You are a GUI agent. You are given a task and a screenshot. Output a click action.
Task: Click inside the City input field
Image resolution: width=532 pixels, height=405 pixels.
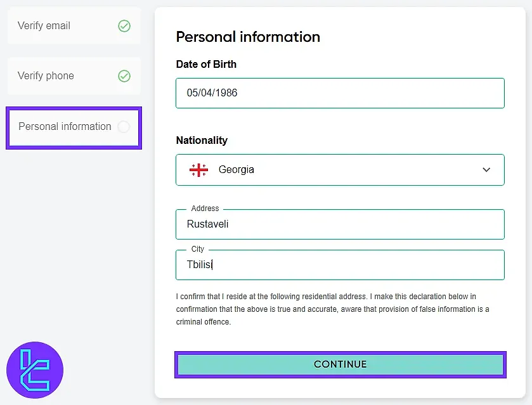pyautogui.click(x=340, y=264)
